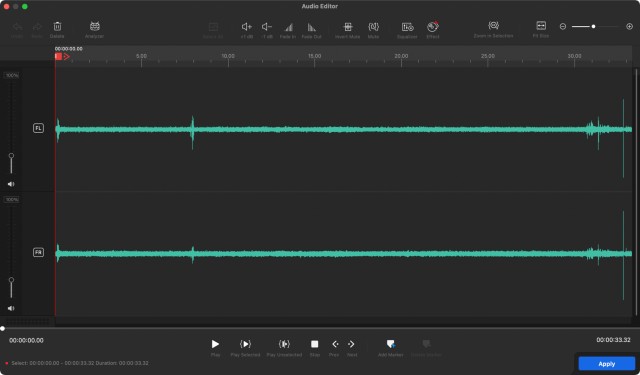Toggle FL channel speaker icon
Viewport: 640px width, 375px height.
coord(11,184)
